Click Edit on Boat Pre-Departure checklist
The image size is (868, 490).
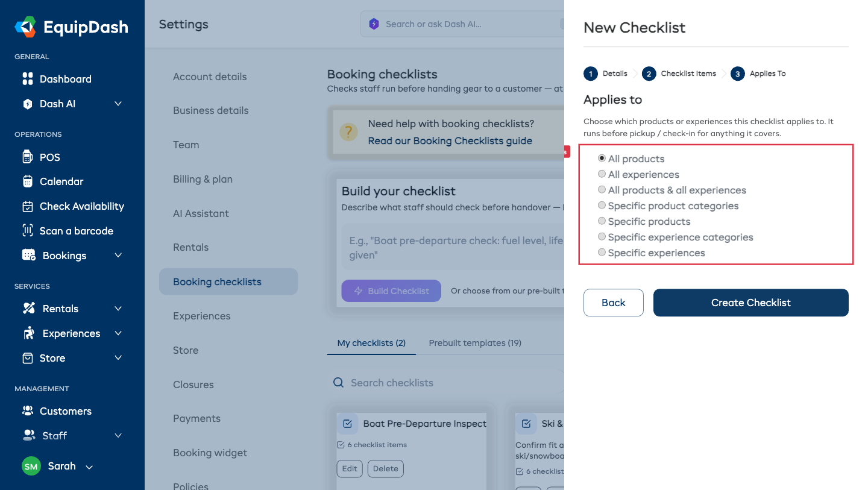[350, 468]
